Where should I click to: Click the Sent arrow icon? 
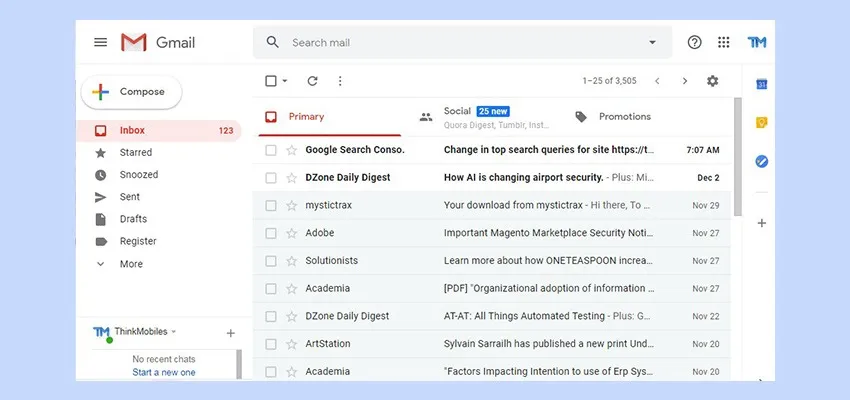click(x=100, y=197)
